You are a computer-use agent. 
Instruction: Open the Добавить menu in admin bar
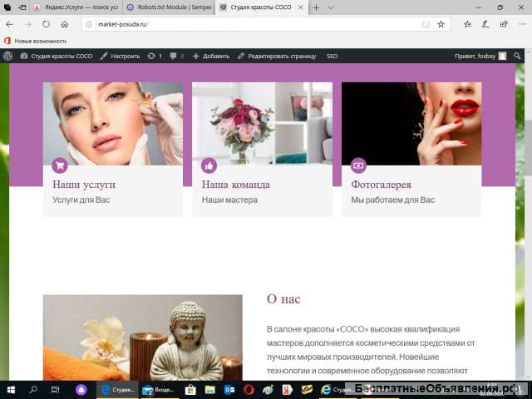point(211,56)
